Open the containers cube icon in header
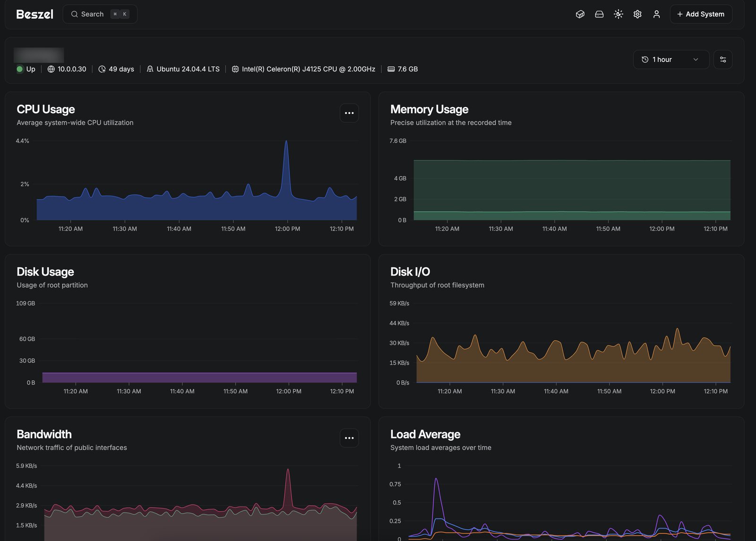This screenshot has height=541, width=756. (580, 14)
